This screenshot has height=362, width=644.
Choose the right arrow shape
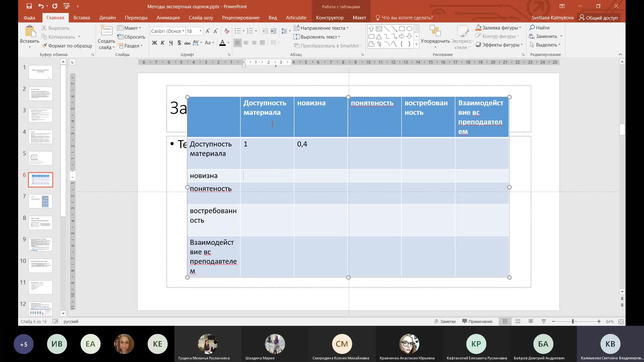tap(402, 37)
